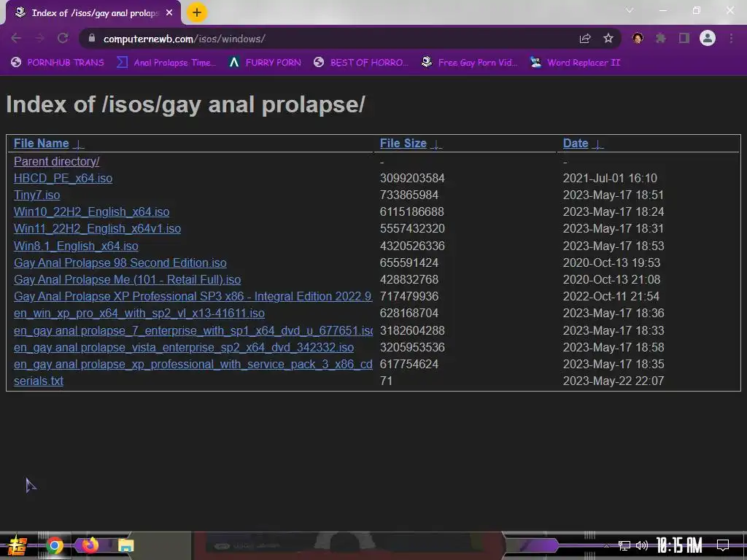Open the Anal Prolapse Time... bookmark
Image resolution: width=747 pixels, height=560 pixels.
[166, 63]
